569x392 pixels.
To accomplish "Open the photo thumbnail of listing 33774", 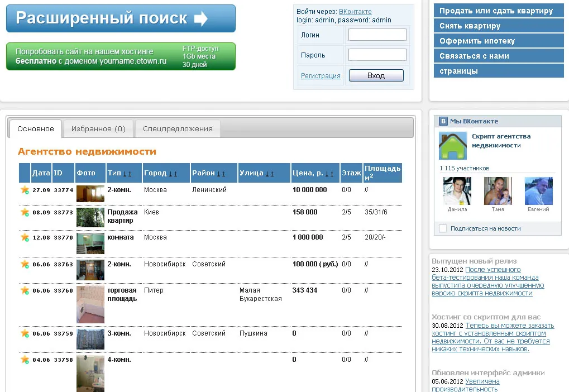I will [90, 194].
